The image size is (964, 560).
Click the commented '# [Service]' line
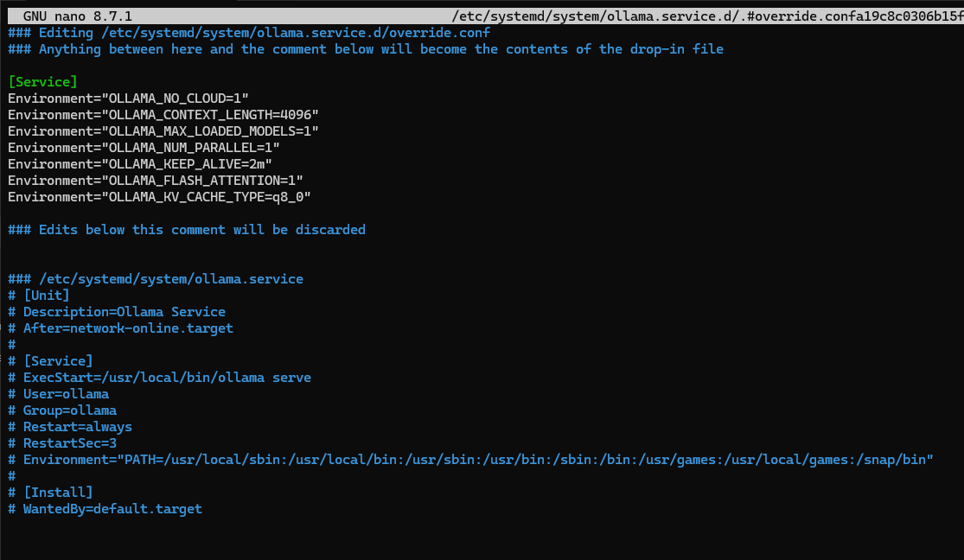point(50,361)
